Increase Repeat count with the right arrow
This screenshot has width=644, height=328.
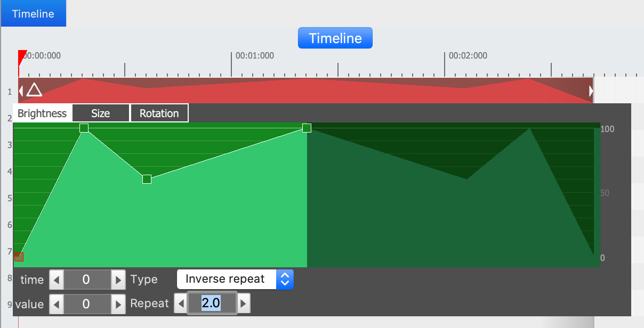coord(243,304)
